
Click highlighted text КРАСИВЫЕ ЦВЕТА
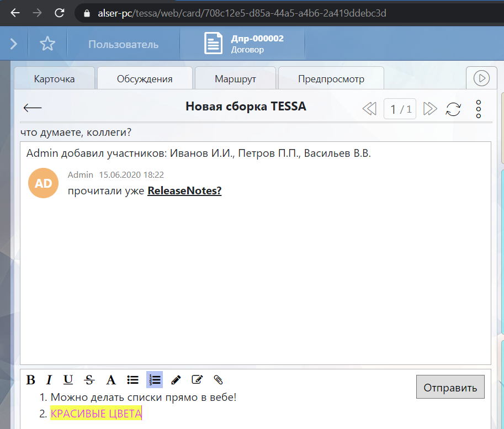(x=96, y=414)
